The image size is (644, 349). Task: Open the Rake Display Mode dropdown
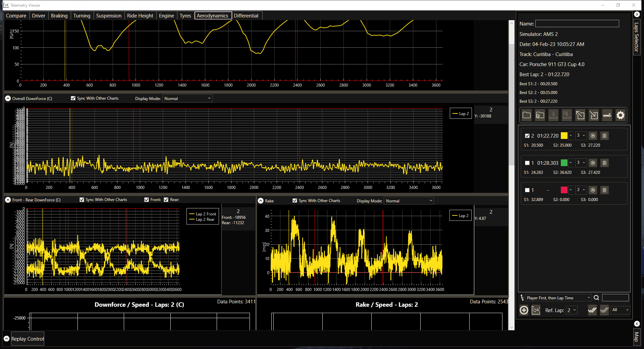pyautogui.click(x=409, y=201)
